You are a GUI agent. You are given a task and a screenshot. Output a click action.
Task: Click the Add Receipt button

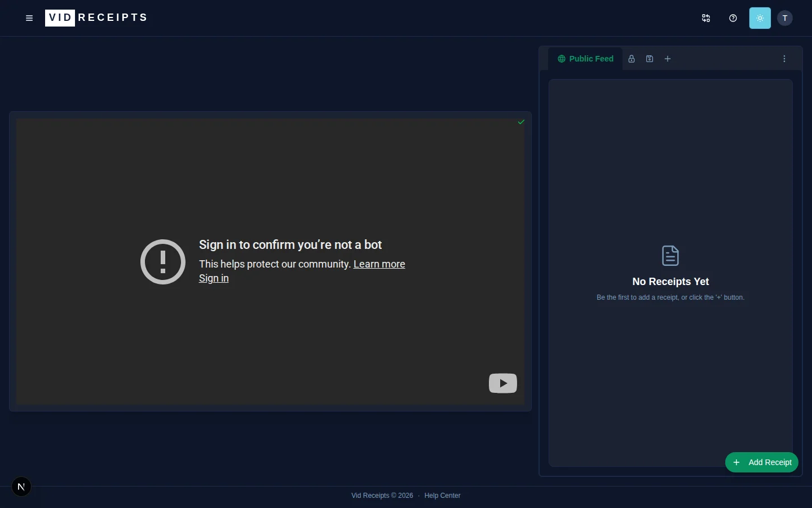(x=762, y=462)
